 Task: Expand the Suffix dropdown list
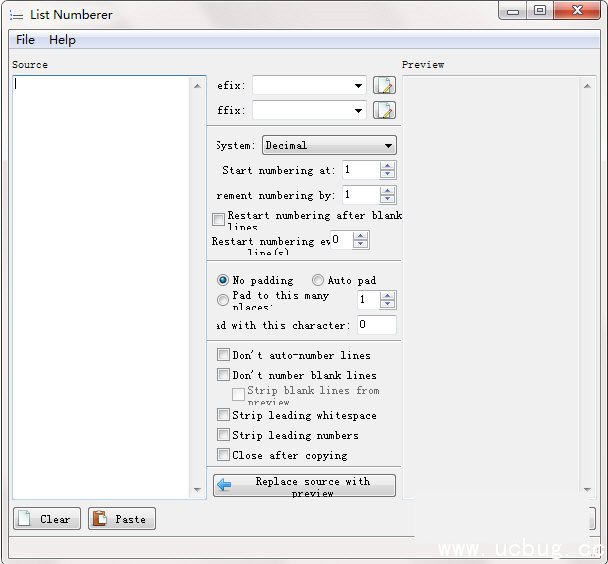pyautogui.click(x=358, y=110)
